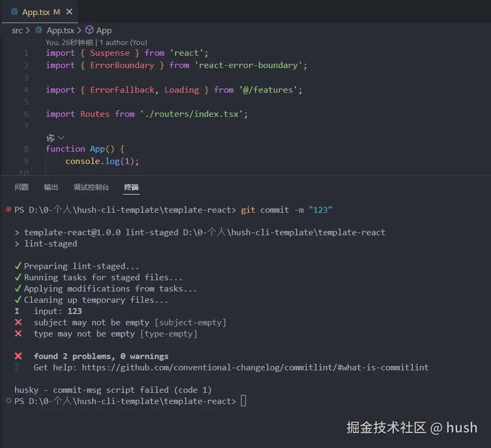
Task: Open the 问题 panel tab
Action: click(x=21, y=187)
